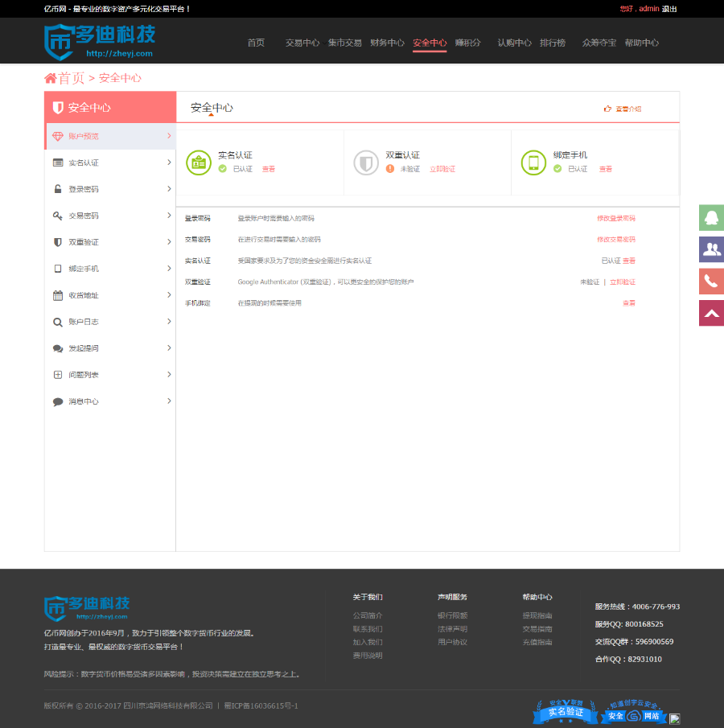Open the 交易中心 navigation item
This screenshot has width=724, height=728.
click(302, 43)
